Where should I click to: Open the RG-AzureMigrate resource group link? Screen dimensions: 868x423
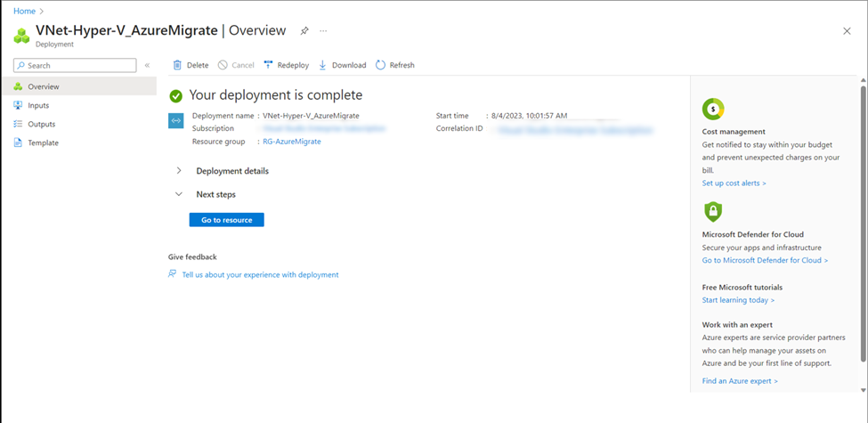(292, 142)
